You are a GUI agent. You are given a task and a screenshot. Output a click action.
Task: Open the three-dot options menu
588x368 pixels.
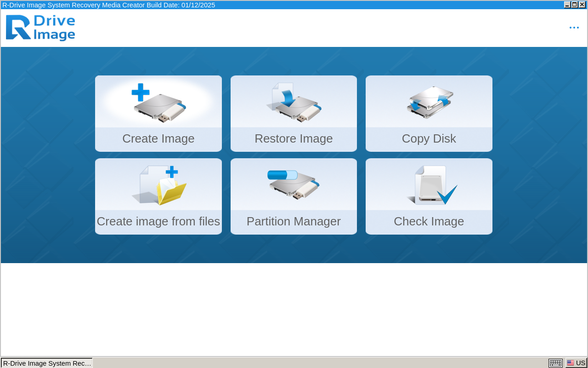(574, 28)
